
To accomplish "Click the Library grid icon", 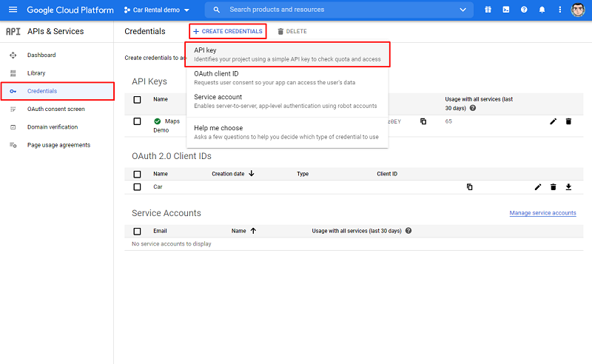I will [x=13, y=73].
